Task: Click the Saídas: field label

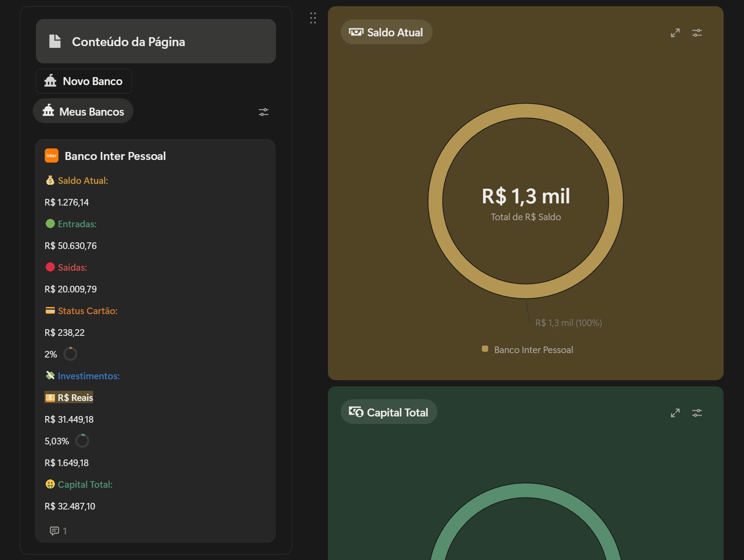Action: [x=72, y=267]
